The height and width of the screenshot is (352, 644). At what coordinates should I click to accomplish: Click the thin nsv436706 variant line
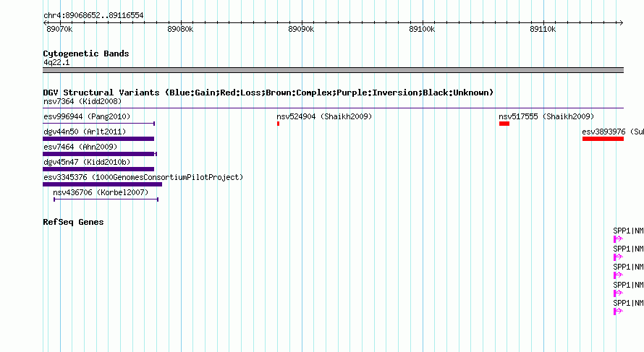(106, 199)
